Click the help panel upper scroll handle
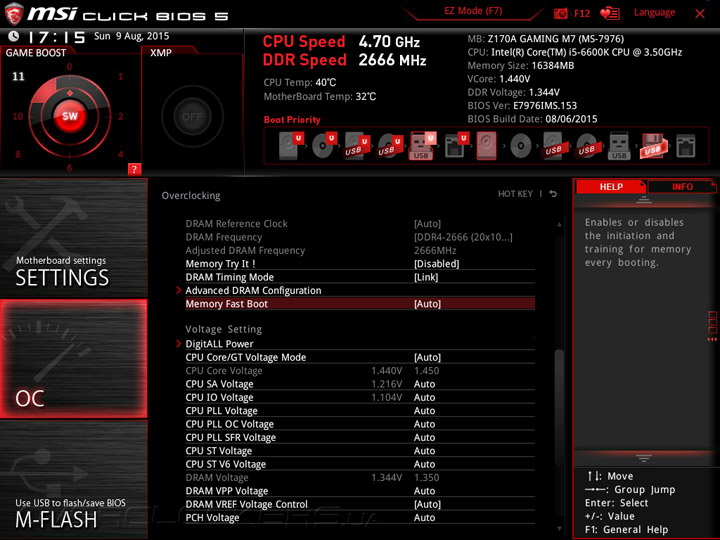The height and width of the screenshot is (540, 720). click(x=644, y=200)
